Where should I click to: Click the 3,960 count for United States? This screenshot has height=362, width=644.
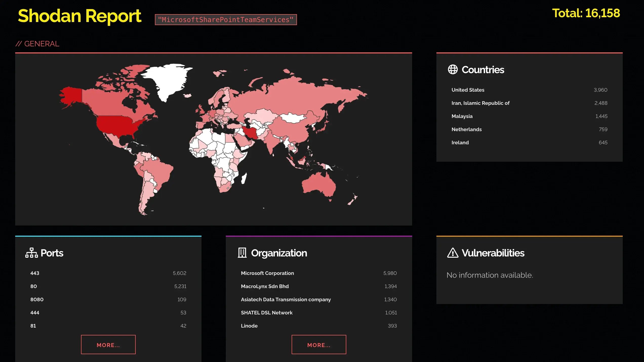tap(600, 90)
